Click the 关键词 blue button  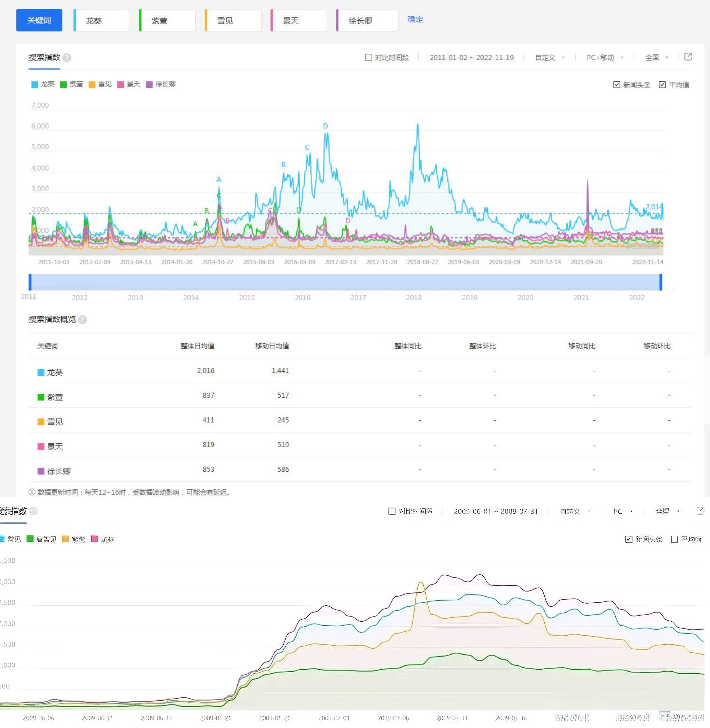click(39, 20)
